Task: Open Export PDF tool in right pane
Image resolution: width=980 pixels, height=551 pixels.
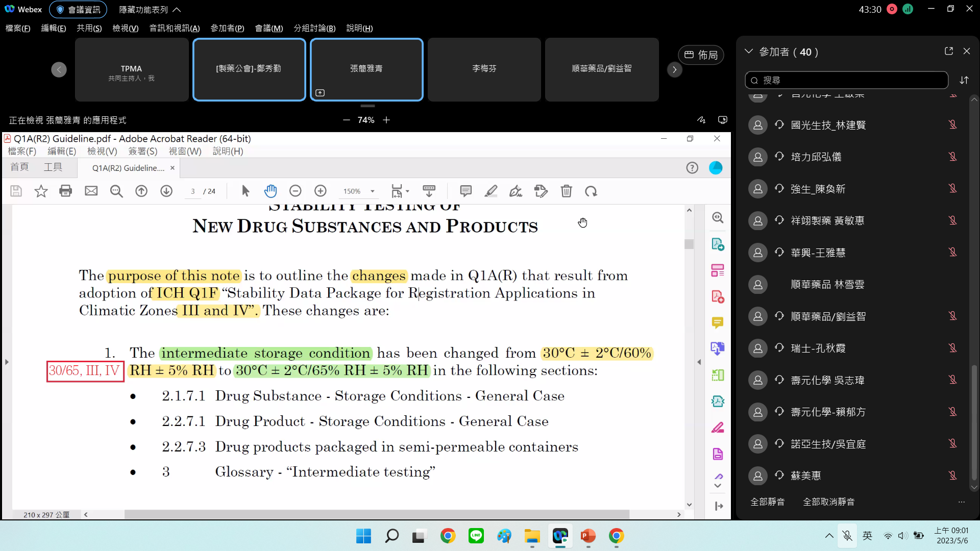Action: click(718, 244)
